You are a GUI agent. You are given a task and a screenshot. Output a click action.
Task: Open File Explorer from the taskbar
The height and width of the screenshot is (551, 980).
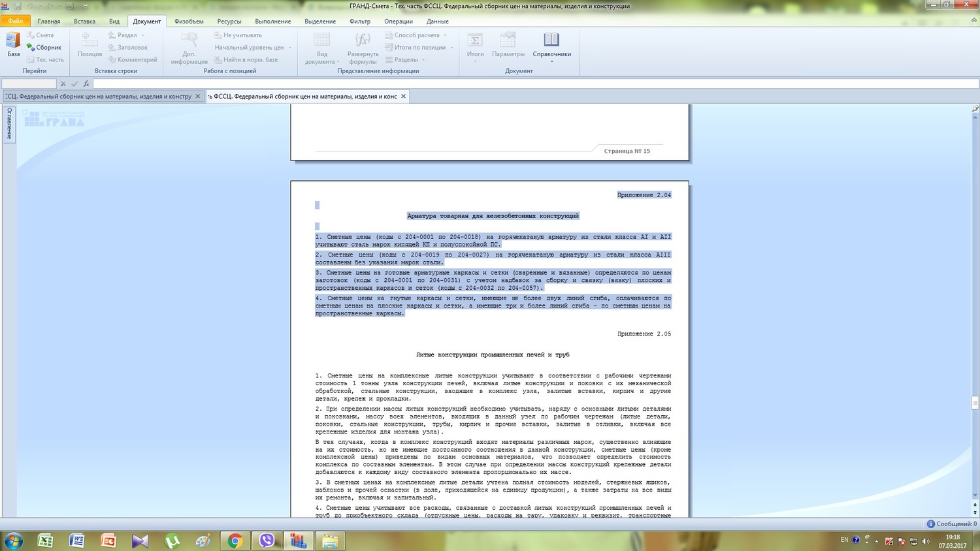tap(330, 541)
